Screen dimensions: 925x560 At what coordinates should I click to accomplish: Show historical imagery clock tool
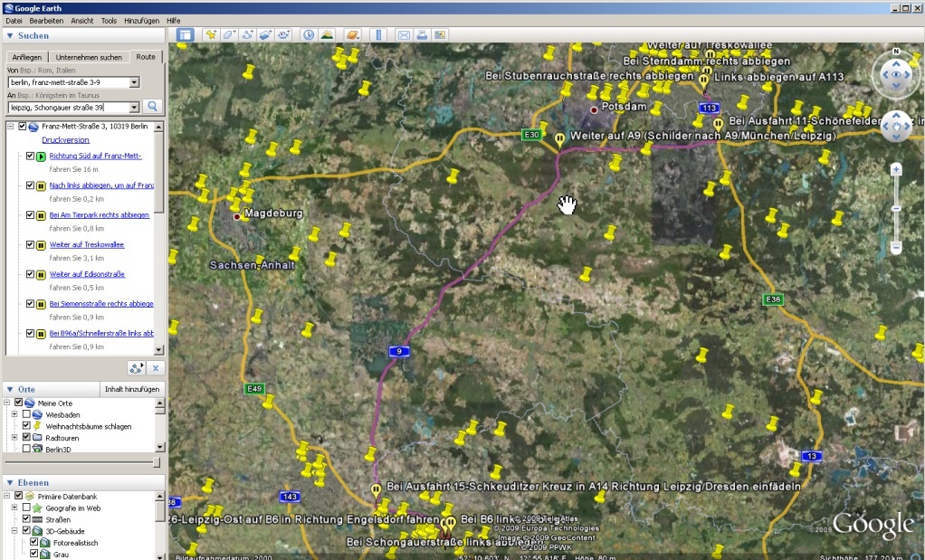click(x=309, y=35)
